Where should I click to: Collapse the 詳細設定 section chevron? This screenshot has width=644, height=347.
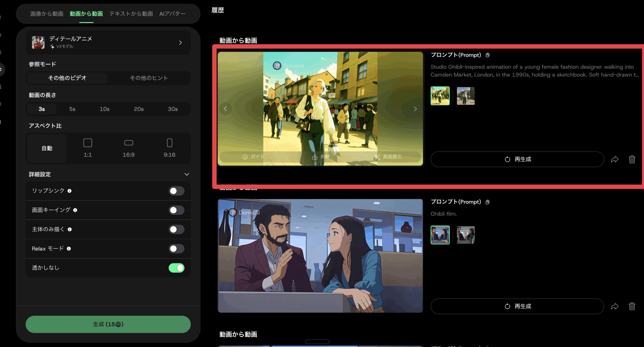187,174
